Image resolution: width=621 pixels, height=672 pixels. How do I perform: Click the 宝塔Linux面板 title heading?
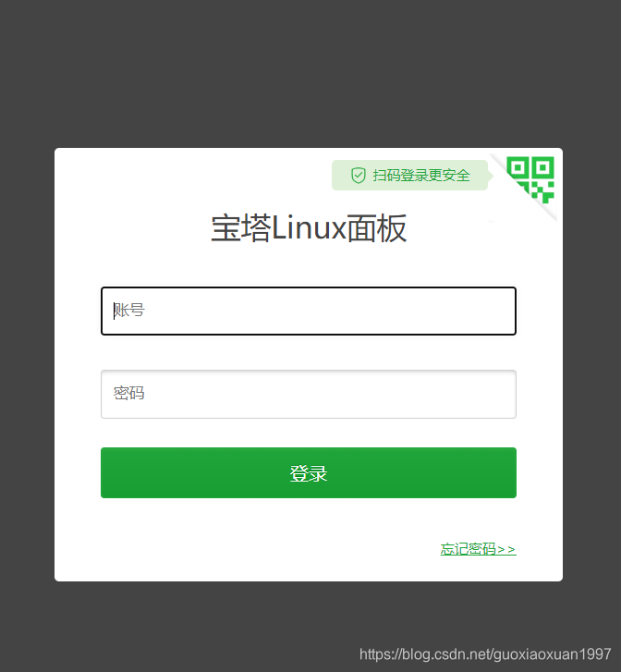(309, 228)
